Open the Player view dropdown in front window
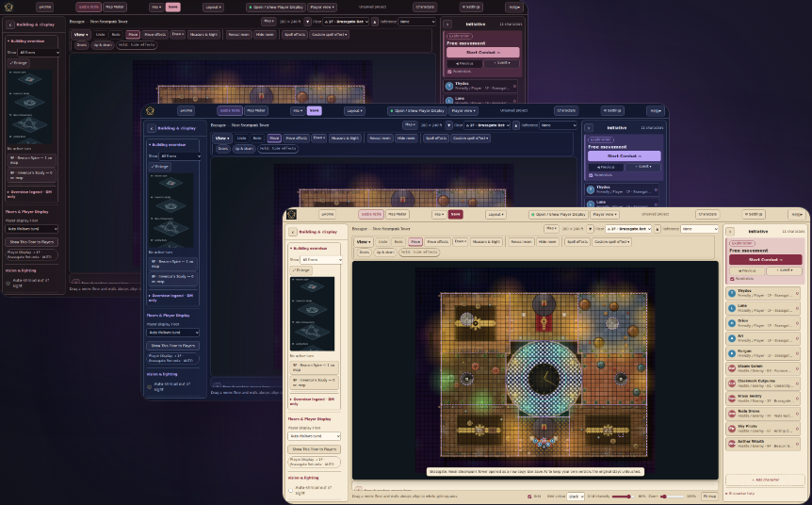The height and width of the screenshot is (505, 812). click(x=605, y=215)
